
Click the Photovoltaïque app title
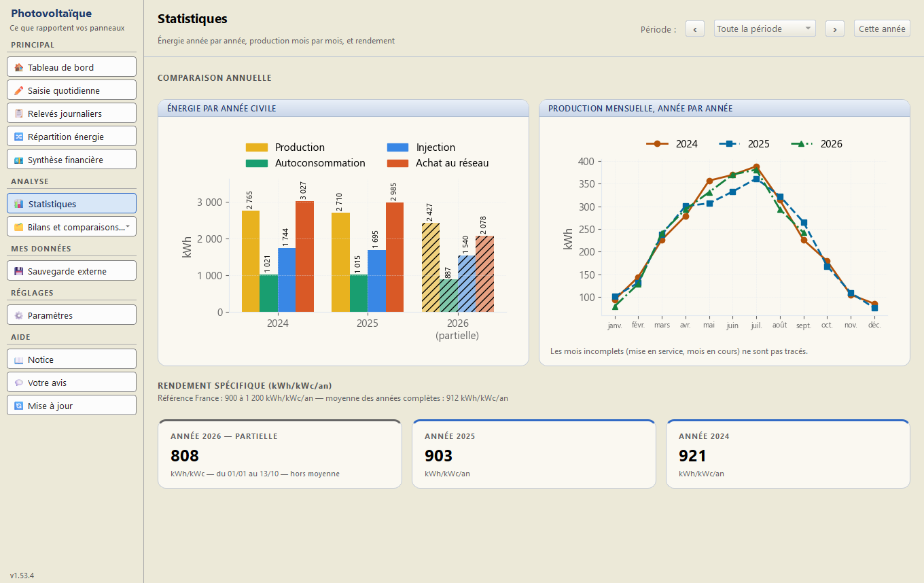coord(52,14)
